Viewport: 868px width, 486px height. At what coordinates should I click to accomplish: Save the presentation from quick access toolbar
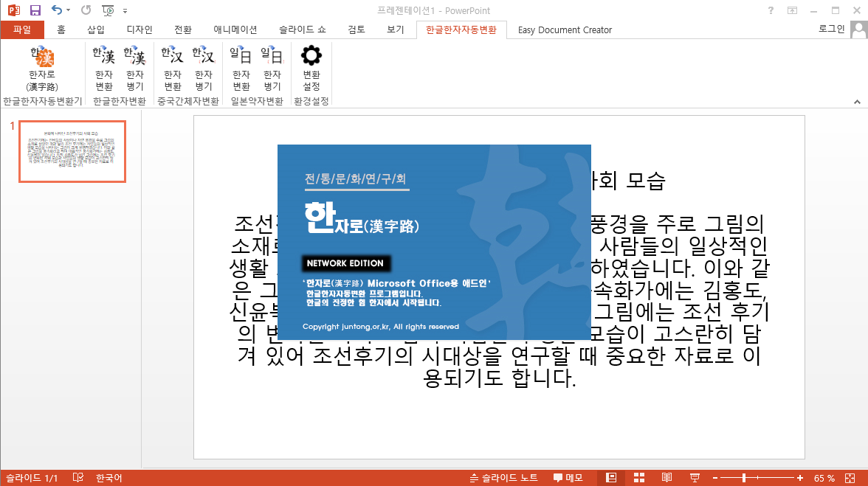click(x=35, y=10)
